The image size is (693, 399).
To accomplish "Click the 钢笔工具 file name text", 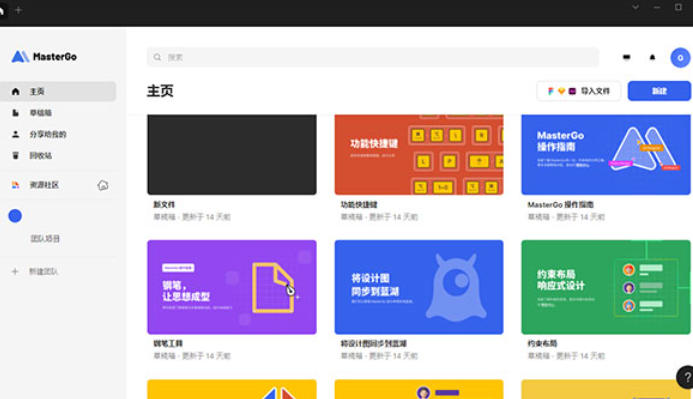I will [x=168, y=343].
